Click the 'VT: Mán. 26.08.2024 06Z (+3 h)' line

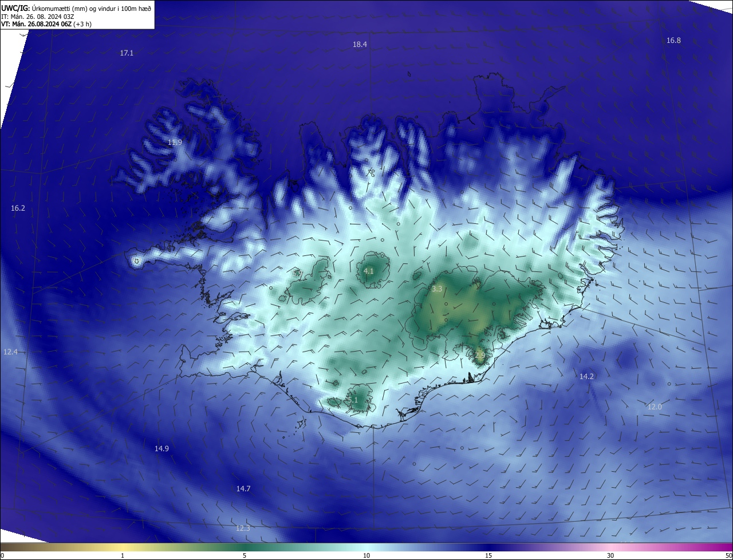pyautogui.click(x=46, y=23)
